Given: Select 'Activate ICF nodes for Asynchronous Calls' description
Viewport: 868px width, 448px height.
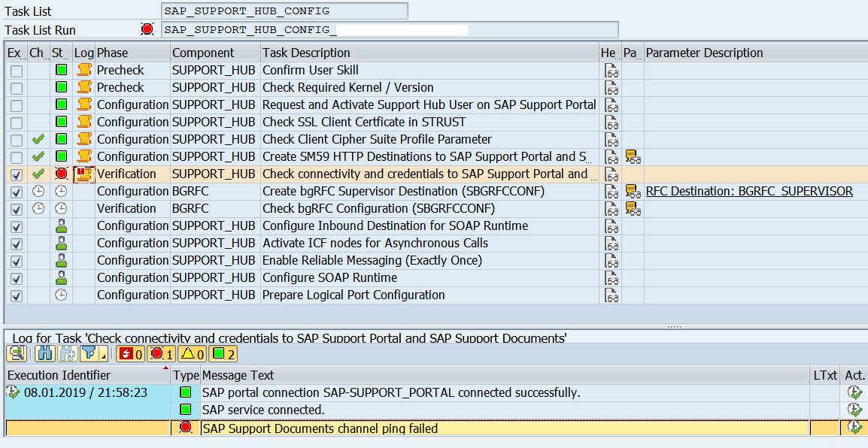Looking at the screenshot, I should [375, 243].
